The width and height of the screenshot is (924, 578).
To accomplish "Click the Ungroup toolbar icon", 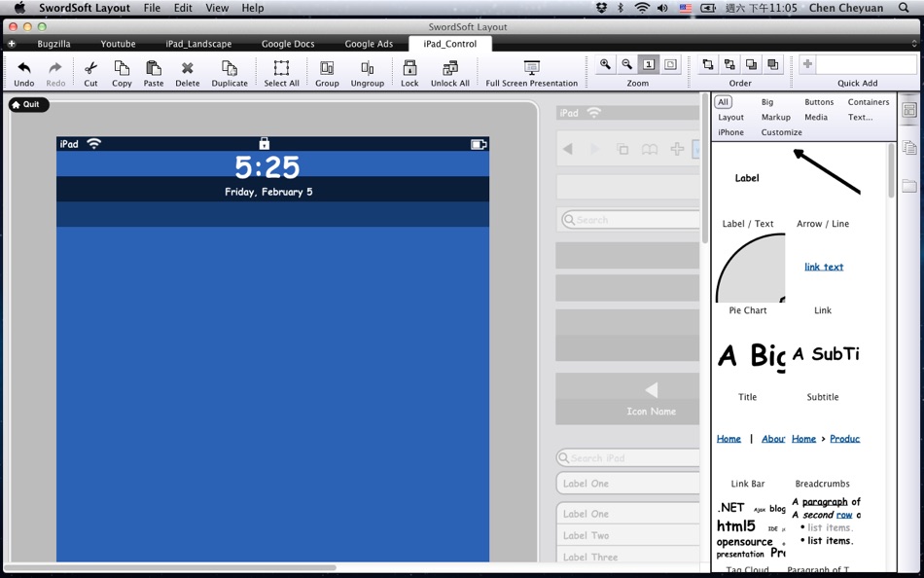I will point(367,68).
